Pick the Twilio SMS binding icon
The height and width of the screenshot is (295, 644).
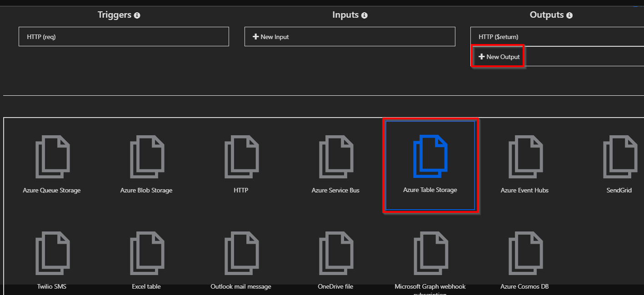[52, 253]
